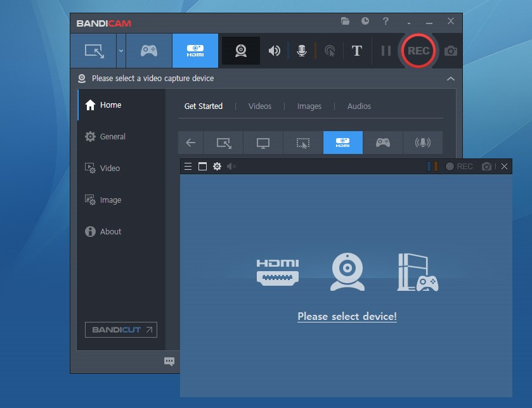Viewport: 532px width, 408px height.
Task: Open the output folder icon
Action: [345, 21]
